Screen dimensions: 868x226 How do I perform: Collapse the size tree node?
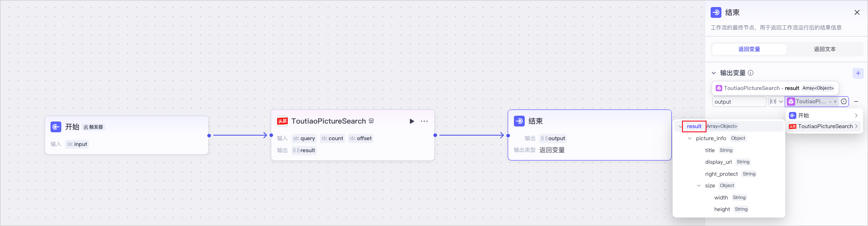click(699, 186)
